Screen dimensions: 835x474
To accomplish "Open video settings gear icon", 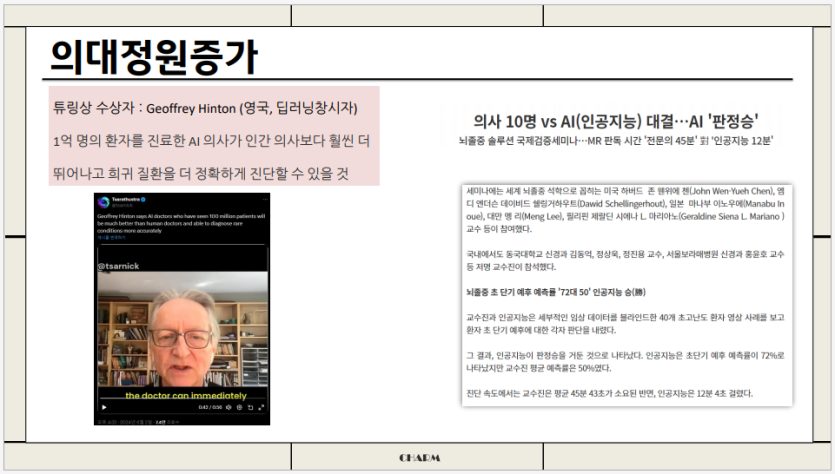I will tap(240, 407).
